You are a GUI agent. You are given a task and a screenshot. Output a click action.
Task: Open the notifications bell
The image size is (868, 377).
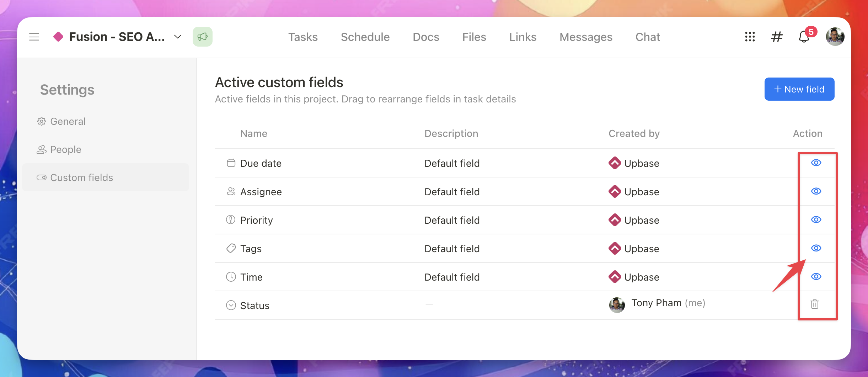tap(804, 37)
